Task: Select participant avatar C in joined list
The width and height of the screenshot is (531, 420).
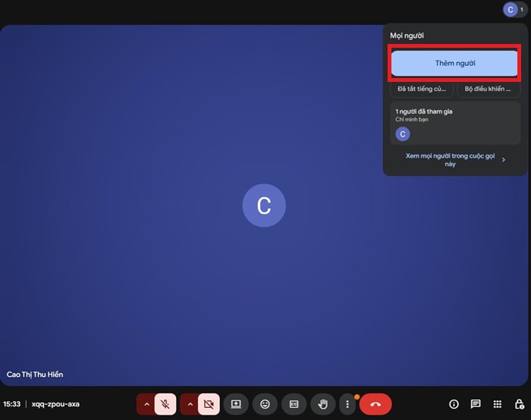Action: point(404,134)
